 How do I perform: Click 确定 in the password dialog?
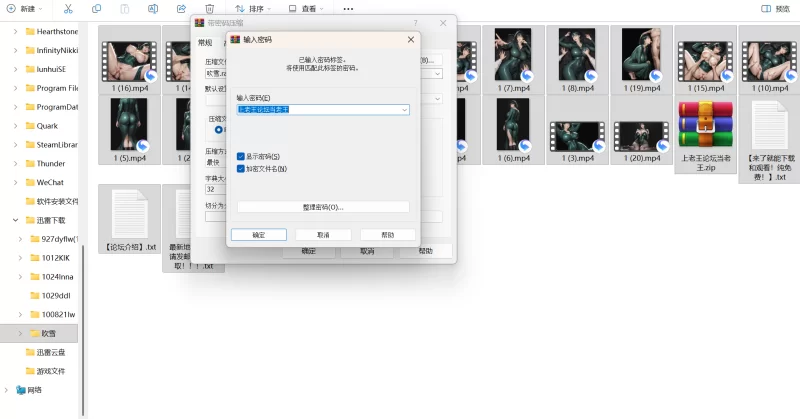click(x=259, y=235)
